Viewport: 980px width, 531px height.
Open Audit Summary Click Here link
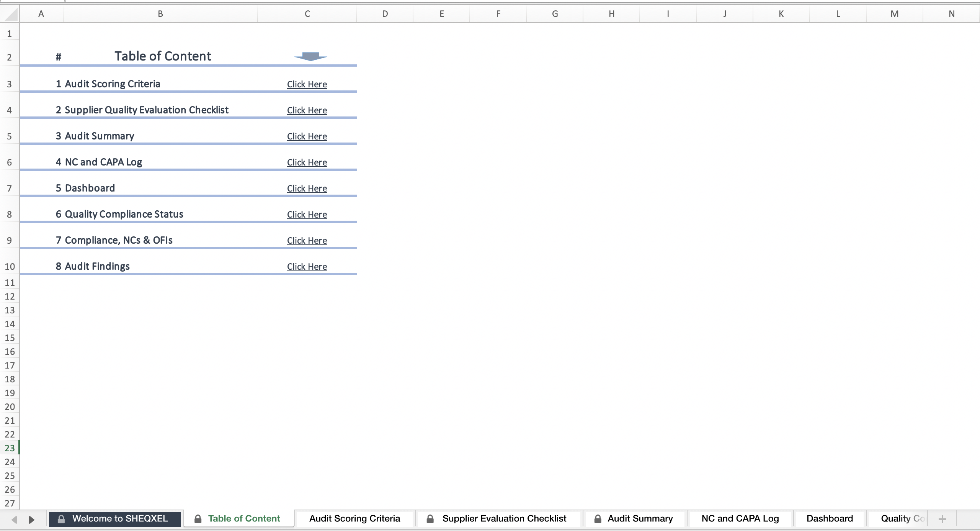tap(307, 136)
